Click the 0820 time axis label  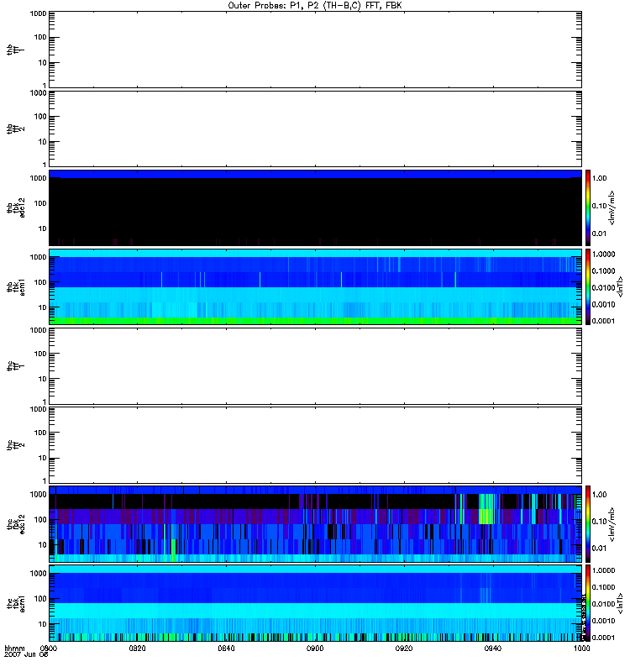[137, 648]
